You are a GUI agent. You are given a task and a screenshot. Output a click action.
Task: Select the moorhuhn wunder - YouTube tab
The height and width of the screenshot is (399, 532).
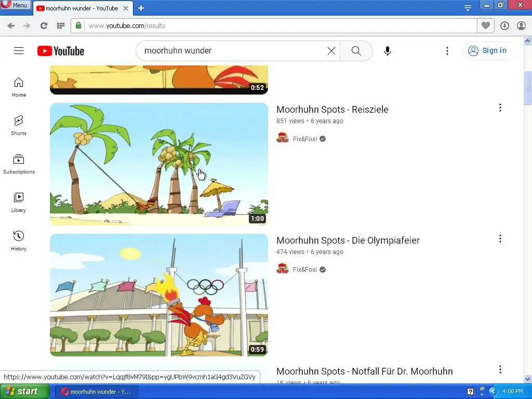[82, 8]
